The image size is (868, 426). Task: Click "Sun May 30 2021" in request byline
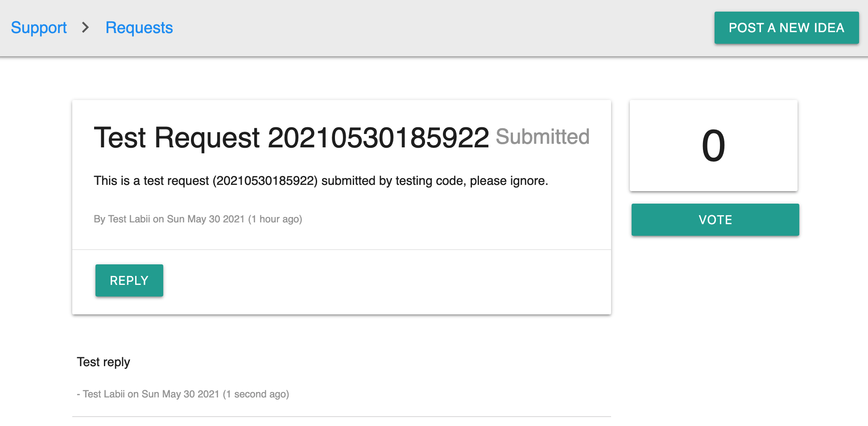[x=206, y=219]
